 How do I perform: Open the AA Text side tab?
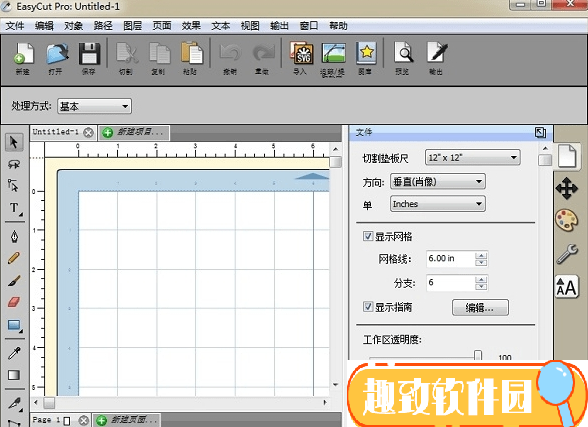pos(567,287)
